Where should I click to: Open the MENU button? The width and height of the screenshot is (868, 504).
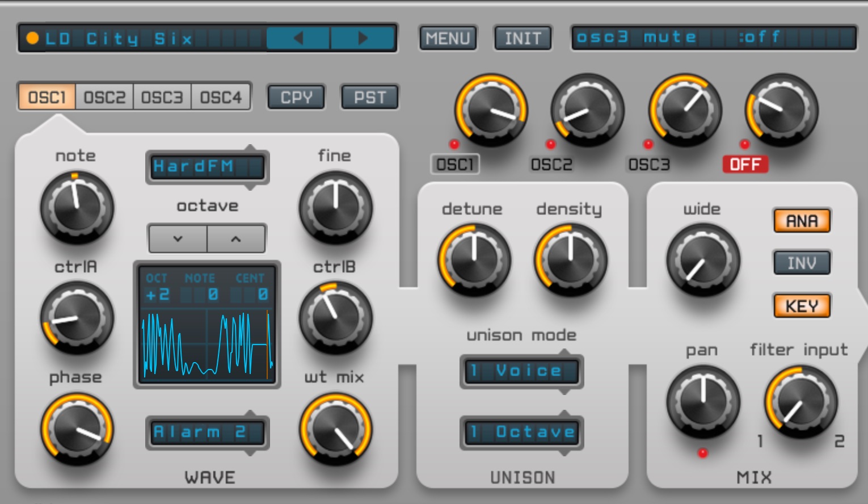click(448, 39)
